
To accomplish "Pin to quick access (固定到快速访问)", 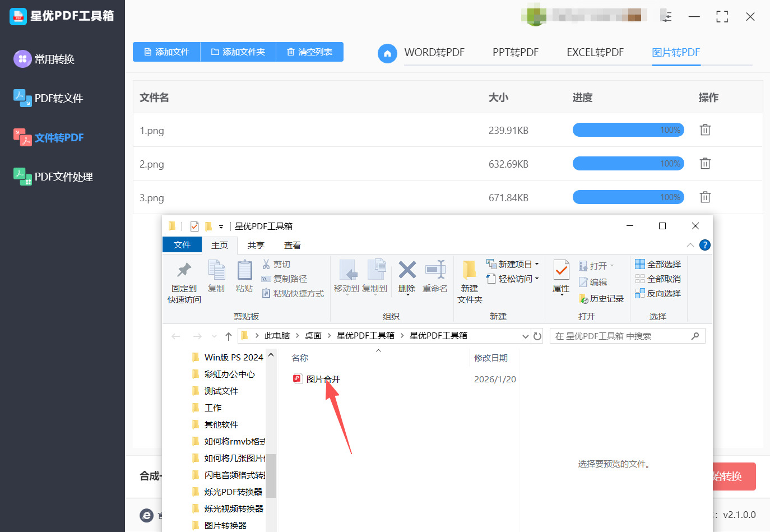I will (184, 283).
